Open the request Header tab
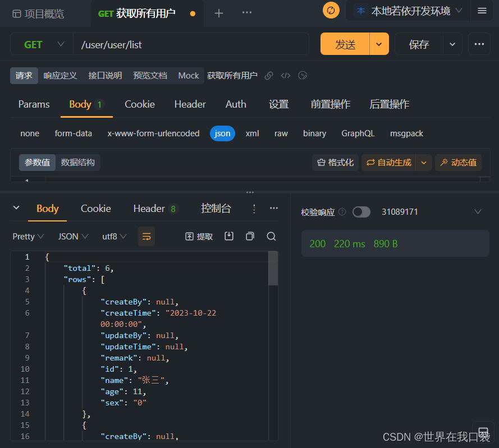 (190, 104)
